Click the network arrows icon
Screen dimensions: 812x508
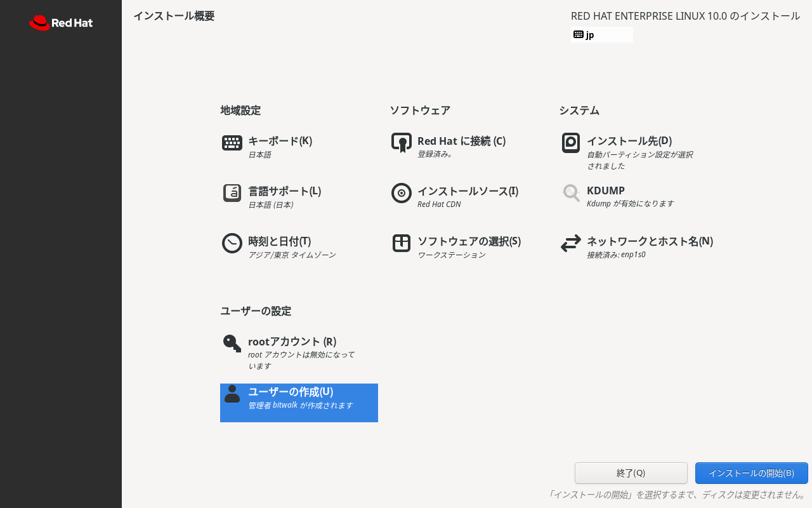click(x=571, y=243)
